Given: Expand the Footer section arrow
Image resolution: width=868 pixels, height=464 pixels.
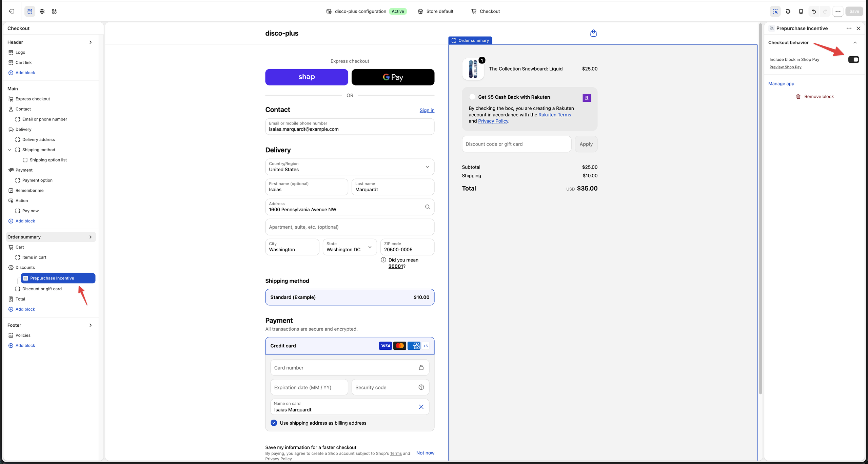Looking at the screenshot, I should point(91,325).
